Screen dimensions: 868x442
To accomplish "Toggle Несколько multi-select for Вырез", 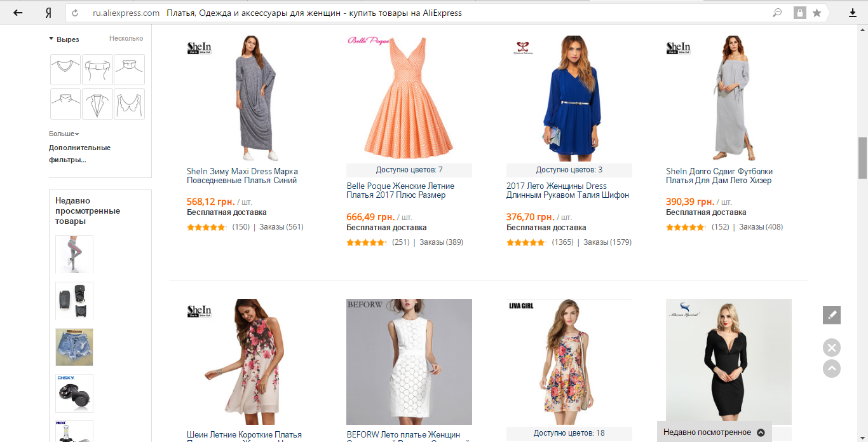I will click(x=126, y=38).
